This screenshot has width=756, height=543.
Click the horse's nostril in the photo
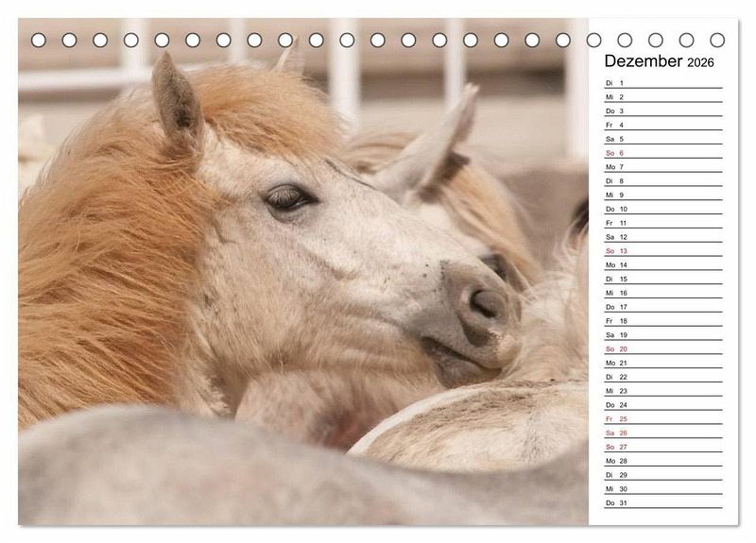(x=488, y=302)
